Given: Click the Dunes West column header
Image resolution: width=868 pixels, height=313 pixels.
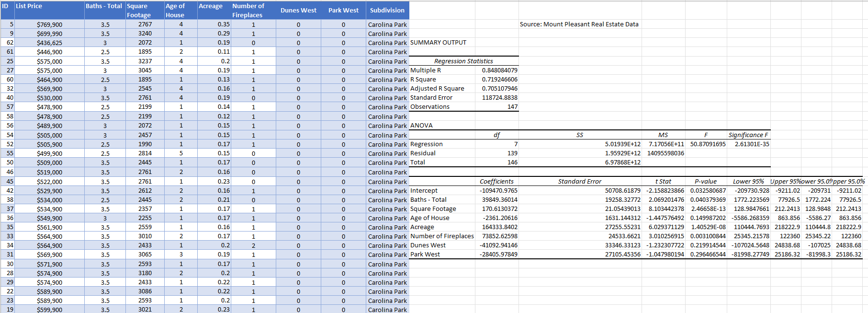Looking at the screenshot, I should [x=298, y=10].
